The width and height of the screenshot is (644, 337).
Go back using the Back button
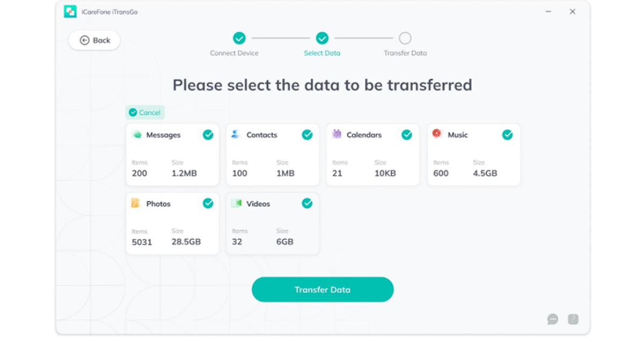[94, 40]
